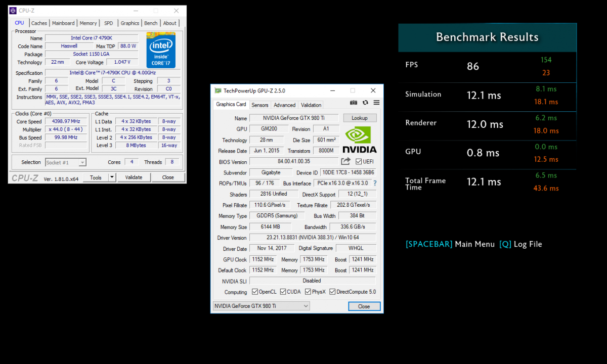Viewport: 607px width, 364px height.
Task: Click the Total Frame Time value 12.1 ms
Action: pos(484,182)
